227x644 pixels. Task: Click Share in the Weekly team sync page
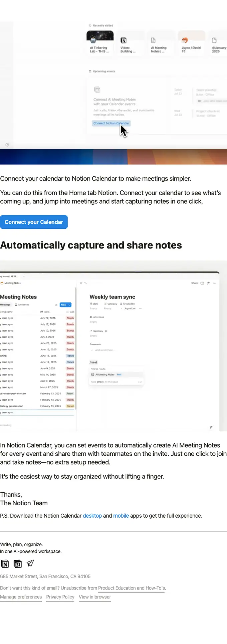(x=195, y=283)
